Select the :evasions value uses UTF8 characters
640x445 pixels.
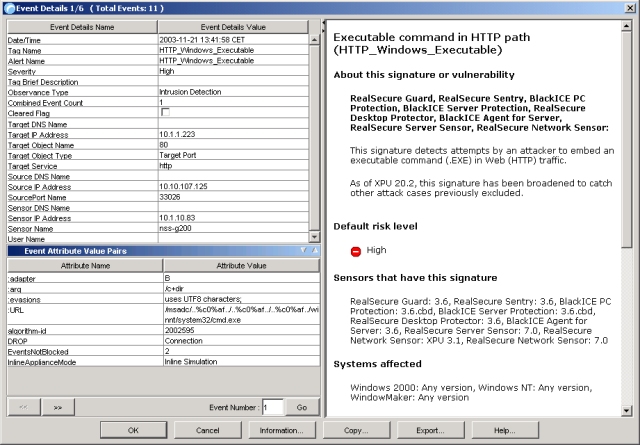tap(242, 299)
